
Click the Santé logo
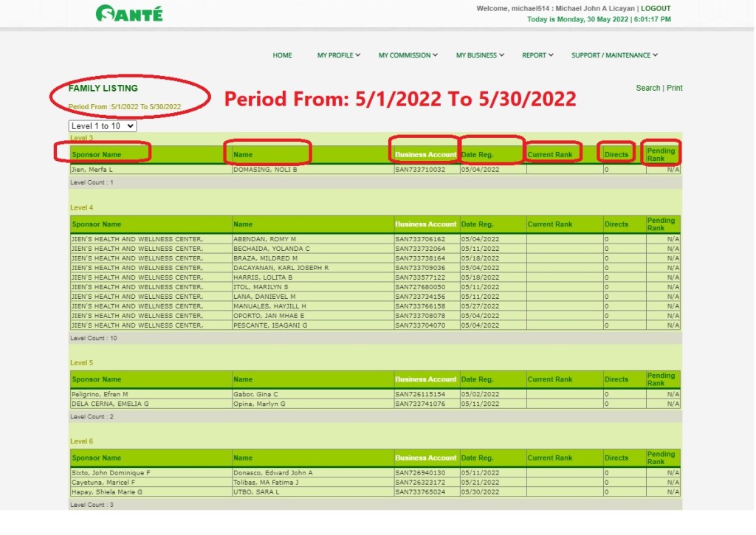[x=129, y=13]
